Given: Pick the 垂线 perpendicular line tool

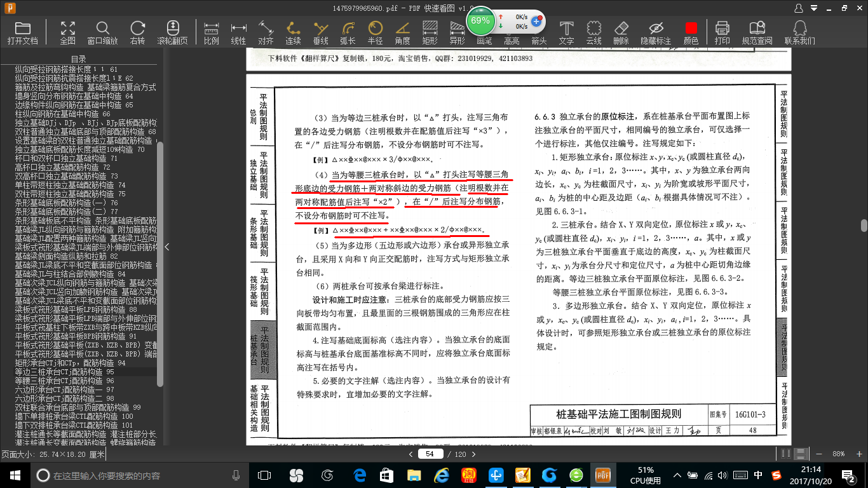Looking at the screenshot, I should pos(321,32).
